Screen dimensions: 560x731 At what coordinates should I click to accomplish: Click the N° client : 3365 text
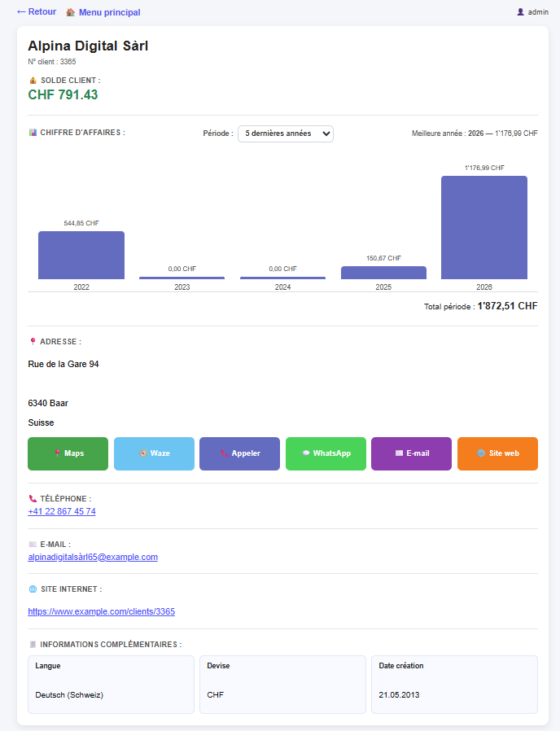(52, 62)
